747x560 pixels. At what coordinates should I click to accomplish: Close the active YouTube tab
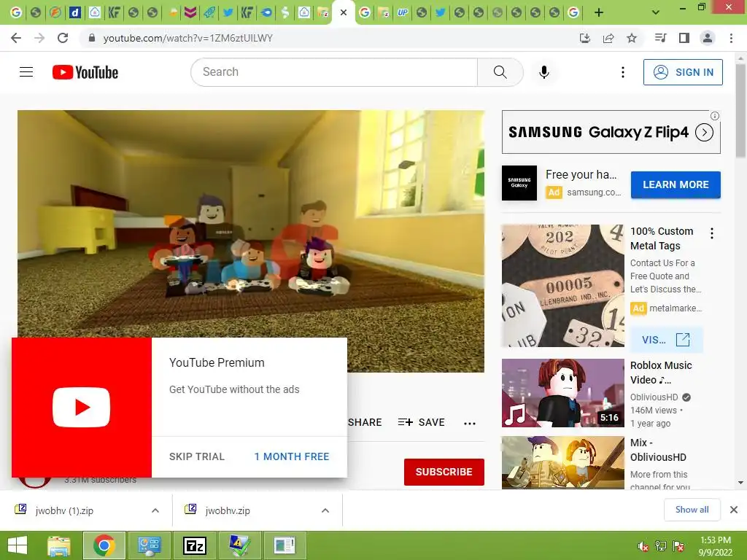344,12
